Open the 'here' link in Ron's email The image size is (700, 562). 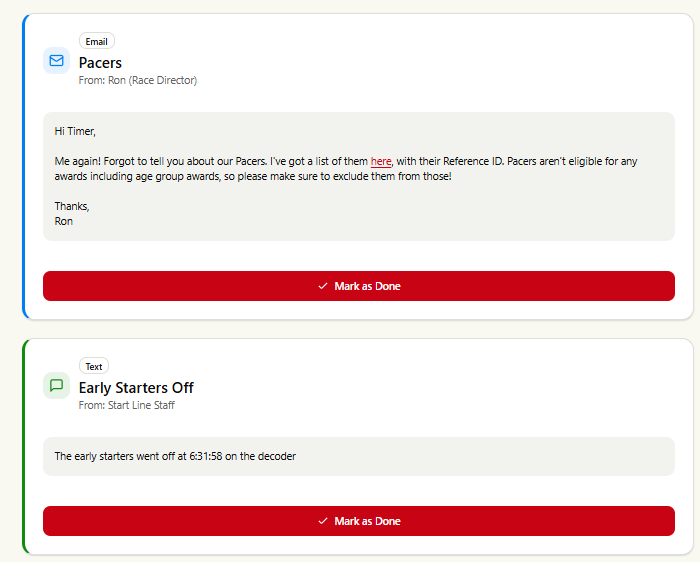pos(381,161)
